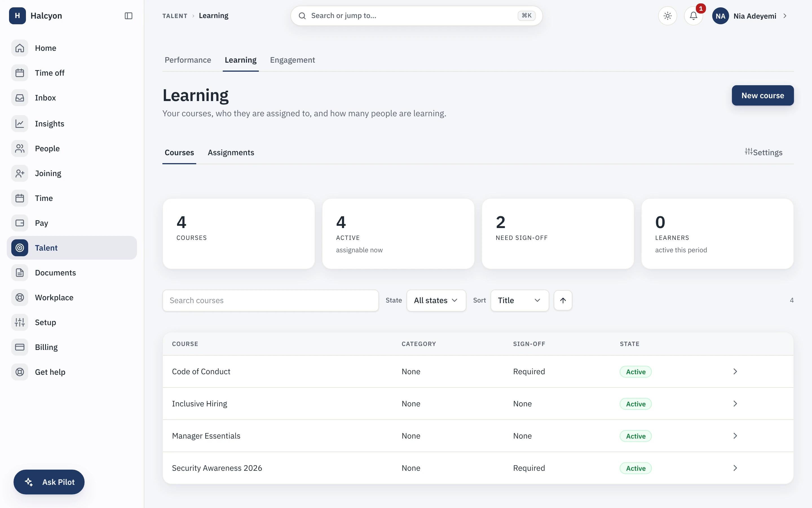
Task: Click the New course button
Action: click(762, 95)
